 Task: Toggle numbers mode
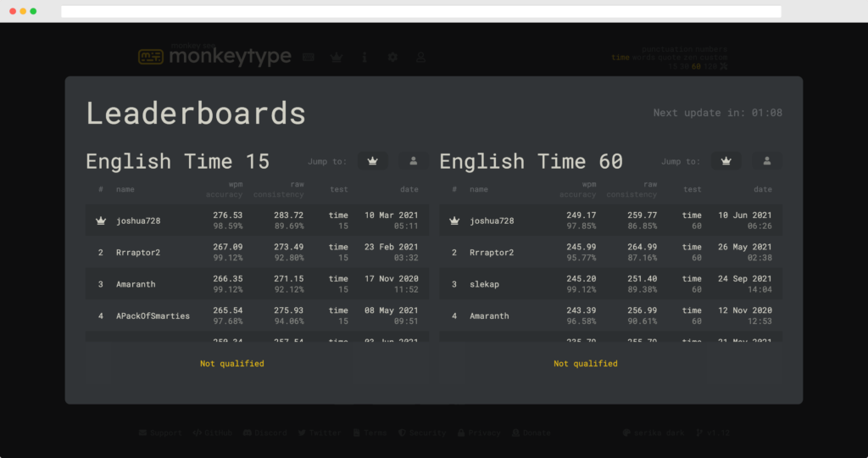coord(711,48)
